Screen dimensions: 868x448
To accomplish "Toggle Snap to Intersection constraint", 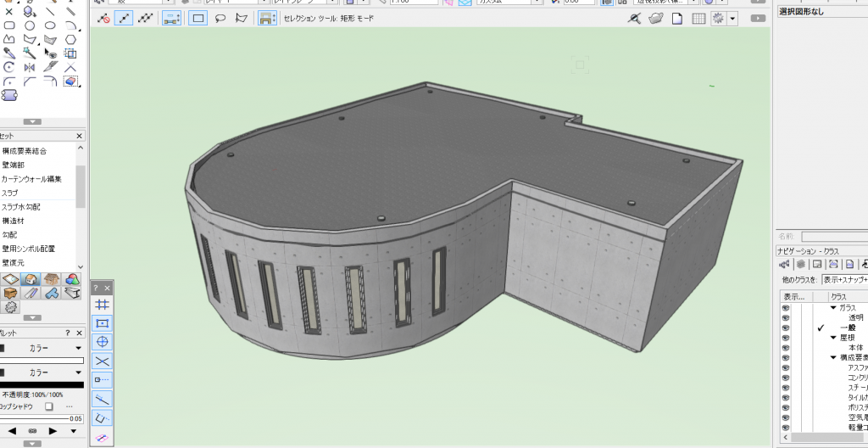I will point(102,361).
